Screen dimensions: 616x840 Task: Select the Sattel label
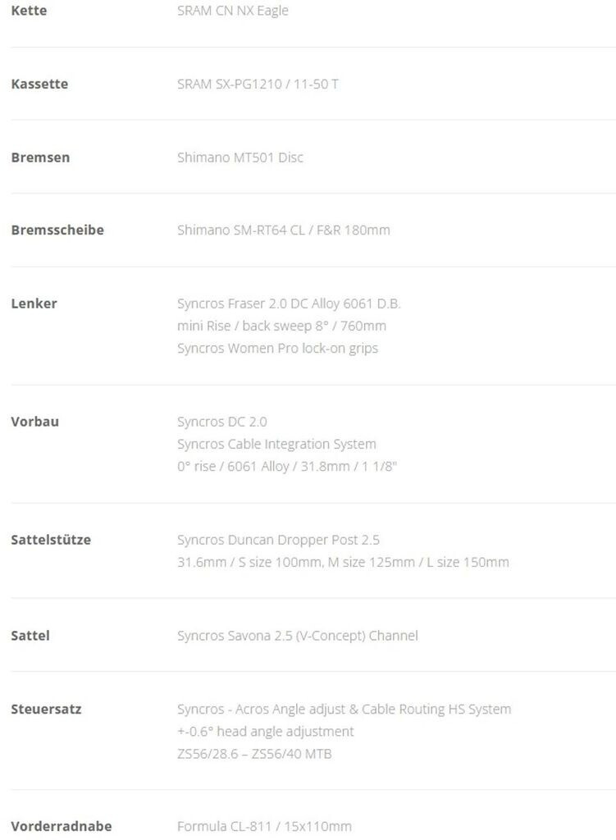[30, 636]
